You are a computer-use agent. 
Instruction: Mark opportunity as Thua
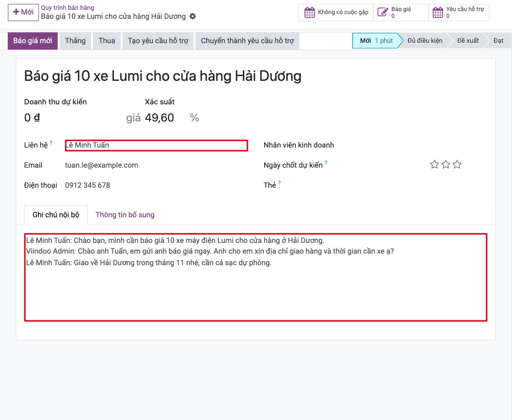point(107,41)
